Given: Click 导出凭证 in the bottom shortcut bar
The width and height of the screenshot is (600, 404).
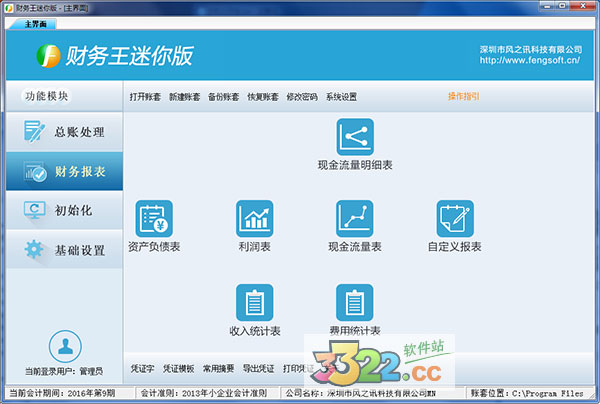Looking at the screenshot, I should (259, 368).
